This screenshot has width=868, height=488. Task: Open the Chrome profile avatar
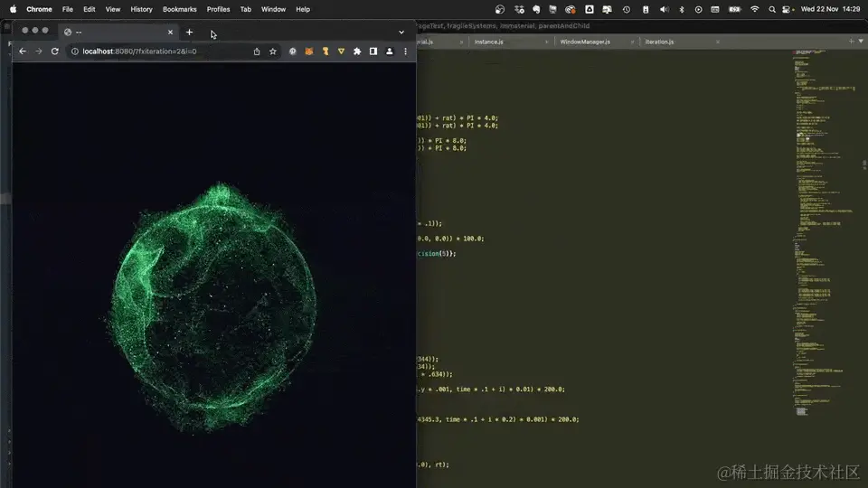pos(389,52)
